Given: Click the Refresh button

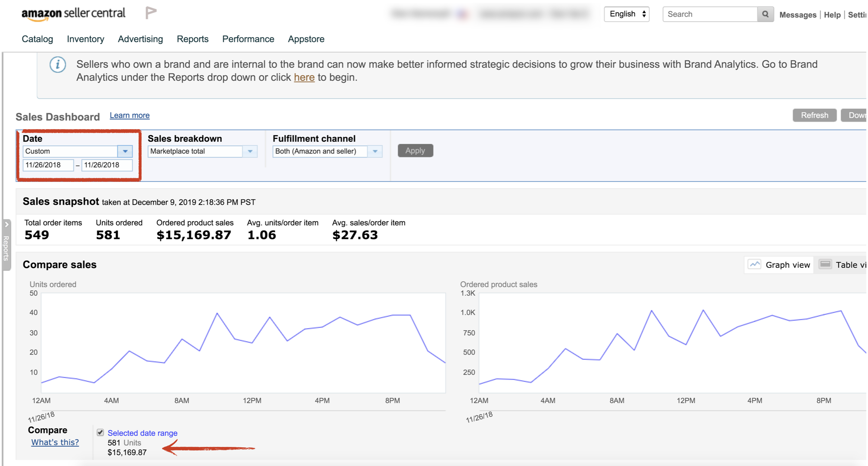Looking at the screenshot, I should coord(814,115).
